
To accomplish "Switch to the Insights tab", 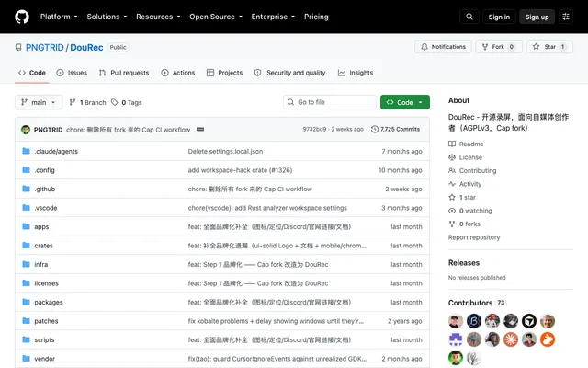I will point(356,73).
